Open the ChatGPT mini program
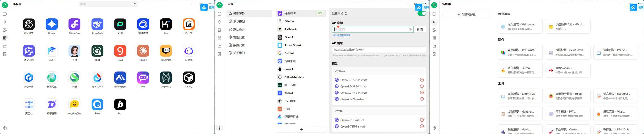Image resolution: width=644 pixels, height=134 pixels. pos(29,24)
